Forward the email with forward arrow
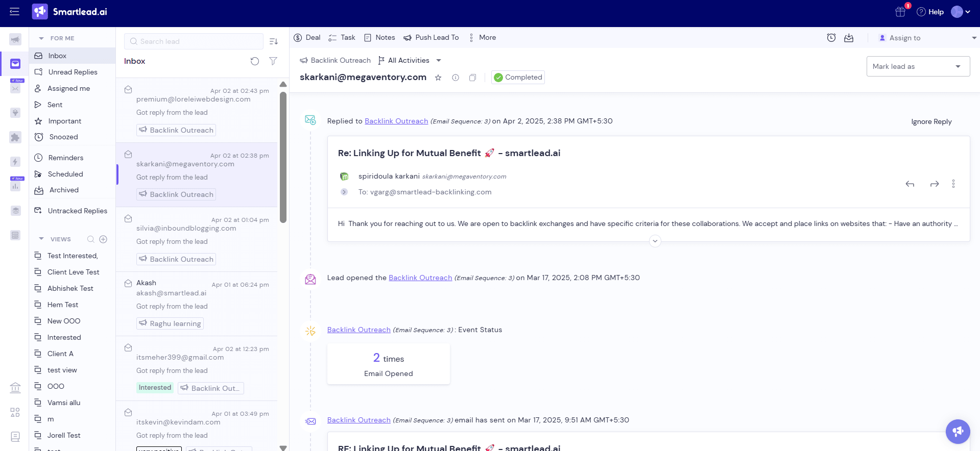 pos(935,184)
